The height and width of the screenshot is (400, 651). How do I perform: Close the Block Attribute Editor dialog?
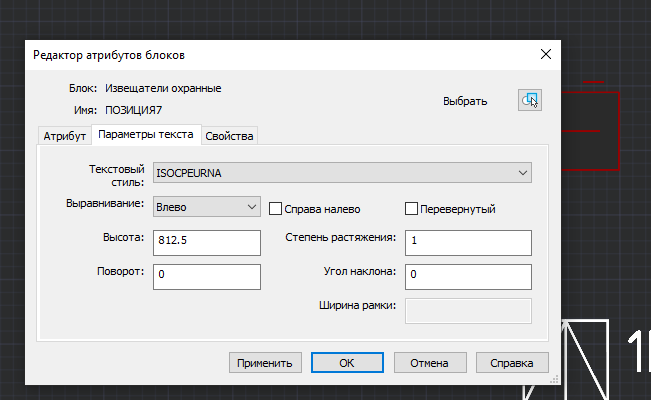[546, 54]
